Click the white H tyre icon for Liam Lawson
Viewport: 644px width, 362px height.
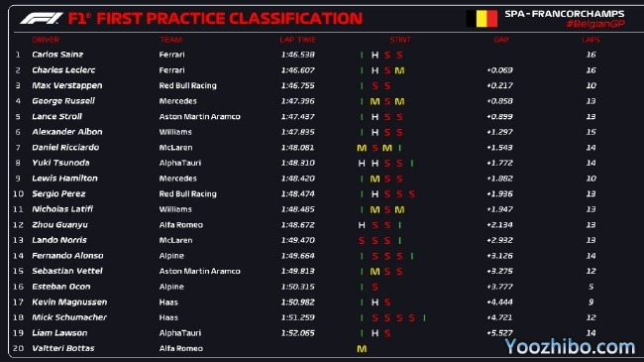click(x=375, y=333)
